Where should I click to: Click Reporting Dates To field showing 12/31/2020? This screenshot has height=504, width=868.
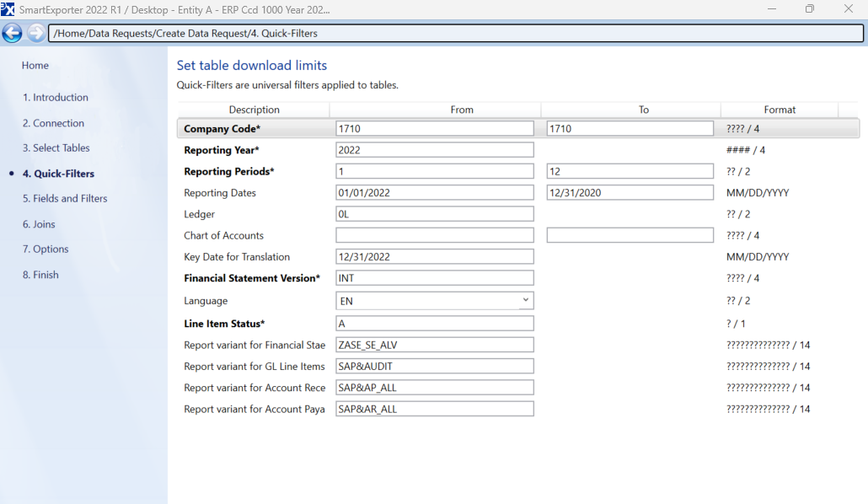point(630,193)
